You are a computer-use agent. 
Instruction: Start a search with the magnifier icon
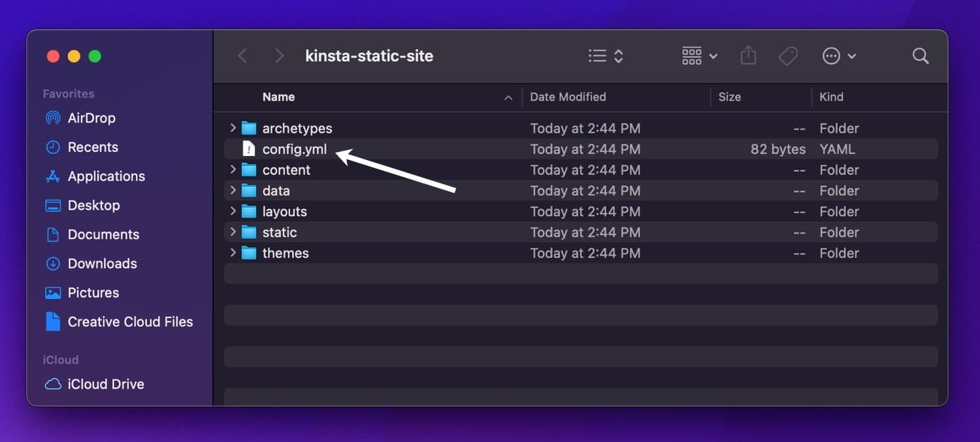[920, 55]
